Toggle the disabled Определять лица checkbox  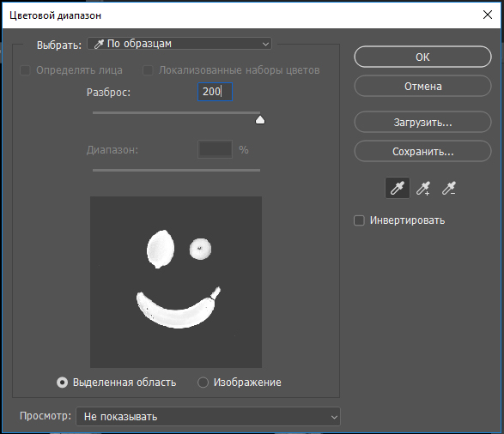tap(25, 70)
